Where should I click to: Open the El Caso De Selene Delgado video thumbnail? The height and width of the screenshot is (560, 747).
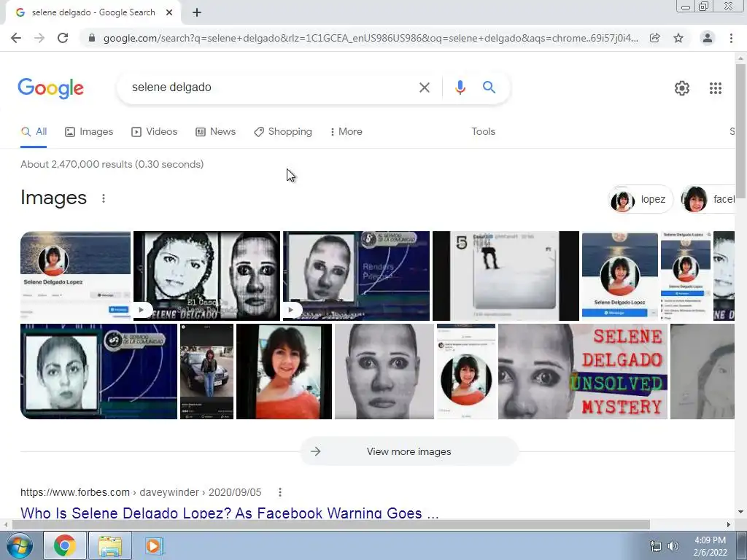point(206,276)
